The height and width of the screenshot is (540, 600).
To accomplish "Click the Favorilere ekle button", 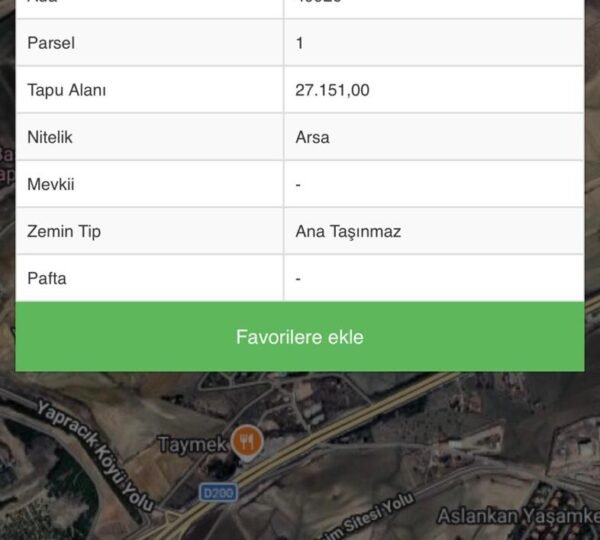I will tap(300, 336).
